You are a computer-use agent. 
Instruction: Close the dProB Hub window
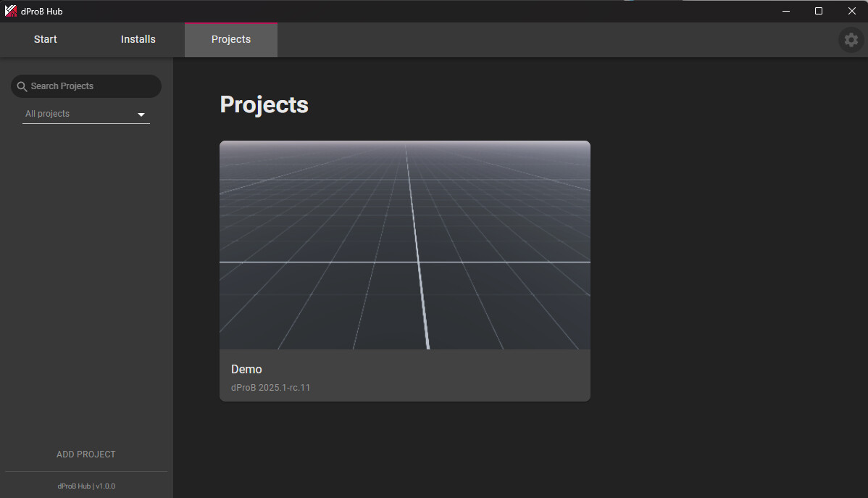pyautogui.click(x=851, y=11)
